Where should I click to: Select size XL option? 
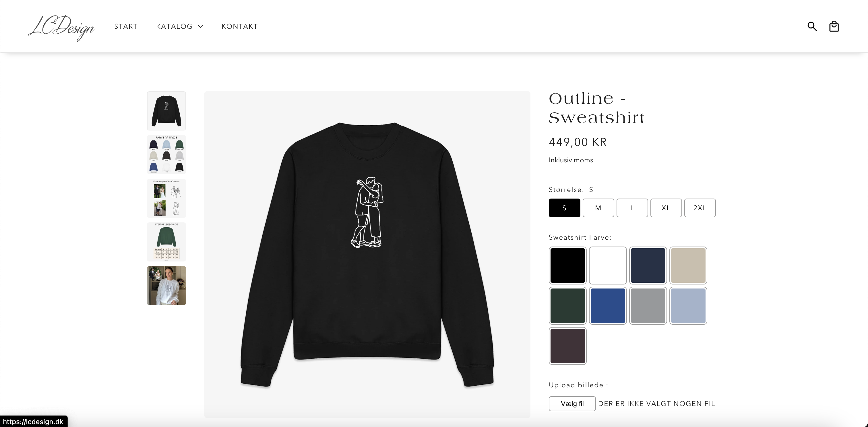(666, 208)
